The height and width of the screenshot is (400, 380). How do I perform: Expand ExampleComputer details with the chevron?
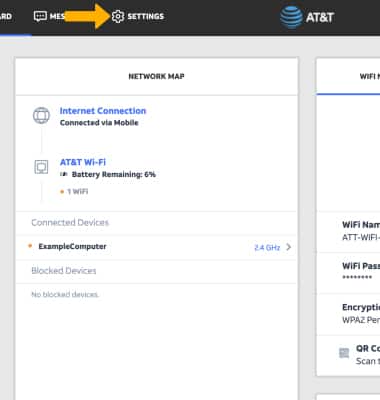(289, 247)
